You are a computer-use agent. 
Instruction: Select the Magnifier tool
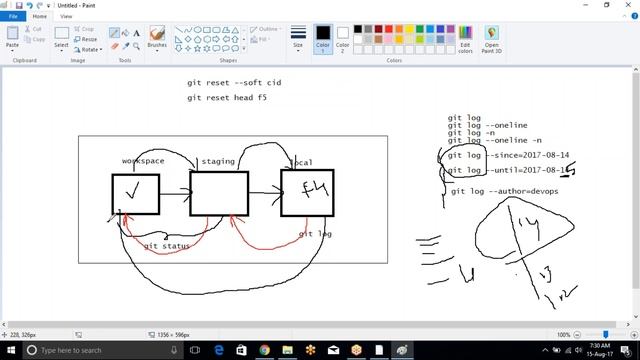(136, 46)
